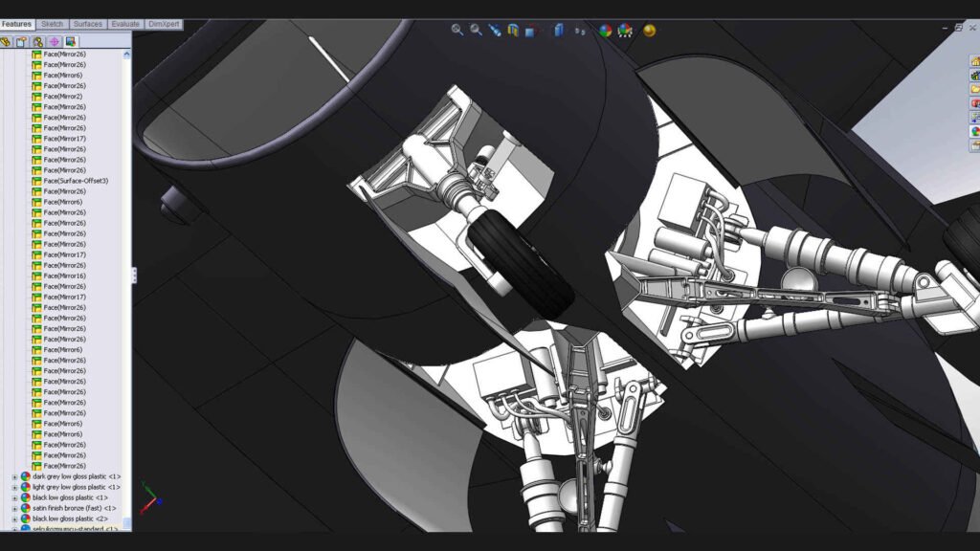The height and width of the screenshot is (551, 980).
Task: Open the Evaluate tab
Action: [x=125, y=24]
